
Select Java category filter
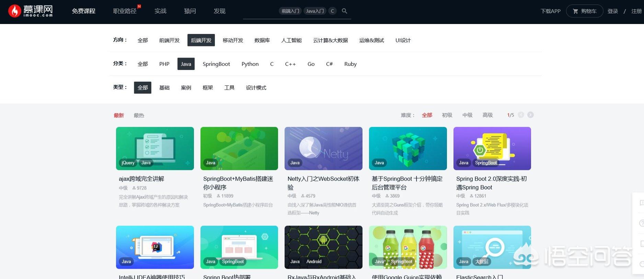click(186, 64)
